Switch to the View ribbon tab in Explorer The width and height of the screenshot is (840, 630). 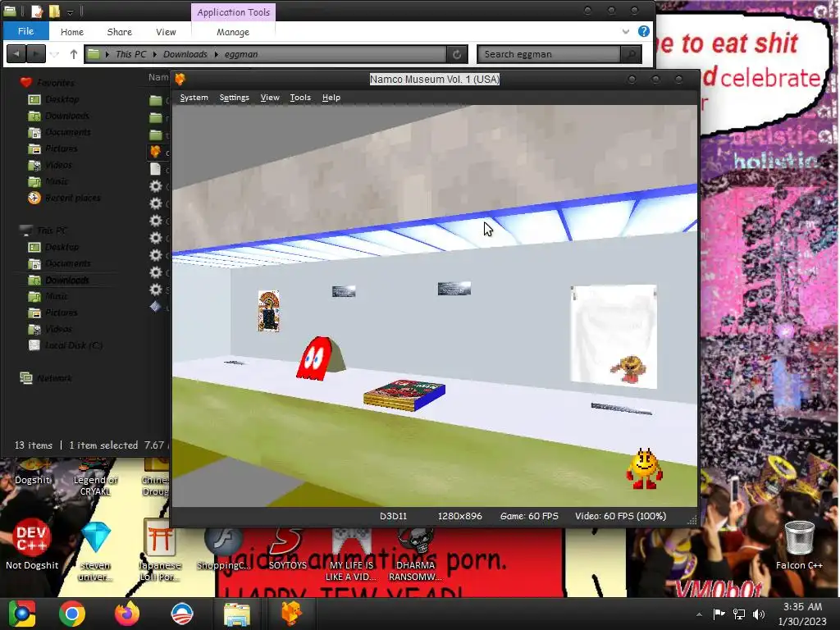click(x=166, y=32)
